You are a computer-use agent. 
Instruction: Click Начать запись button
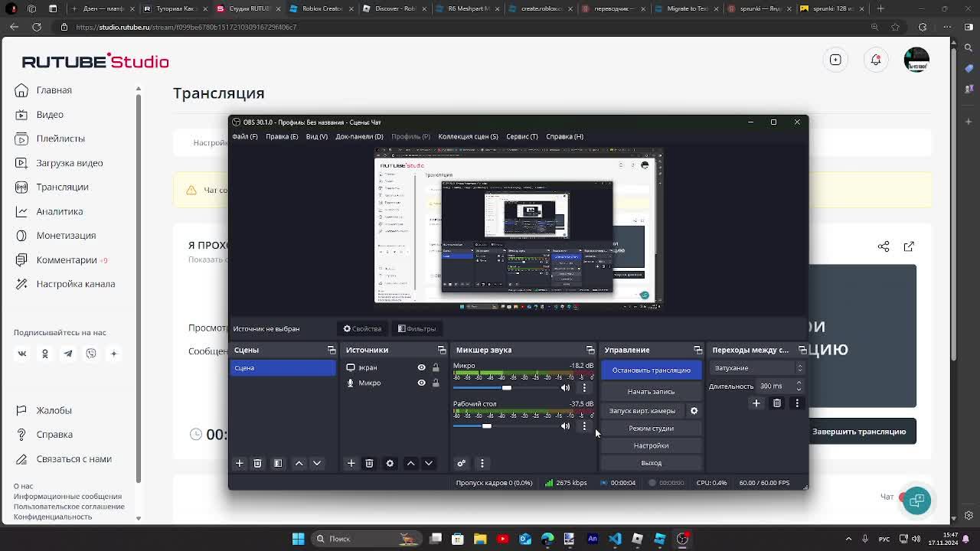pyautogui.click(x=651, y=392)
